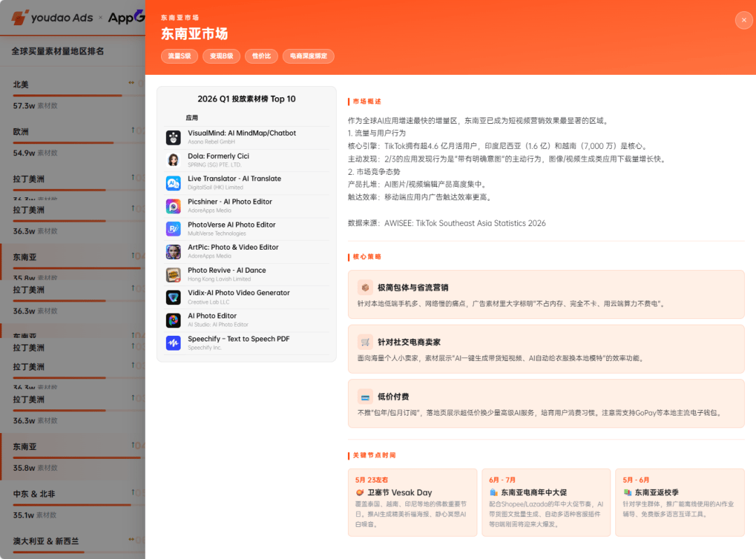This screenshot has width=756, height=559.
Task: Open the 东南亚返校季 timeline card
Action: 680,502
